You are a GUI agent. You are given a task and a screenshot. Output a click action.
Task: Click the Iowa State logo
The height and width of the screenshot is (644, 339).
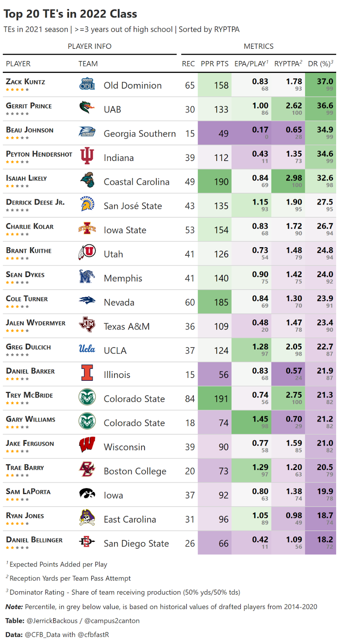click(87, 229)
